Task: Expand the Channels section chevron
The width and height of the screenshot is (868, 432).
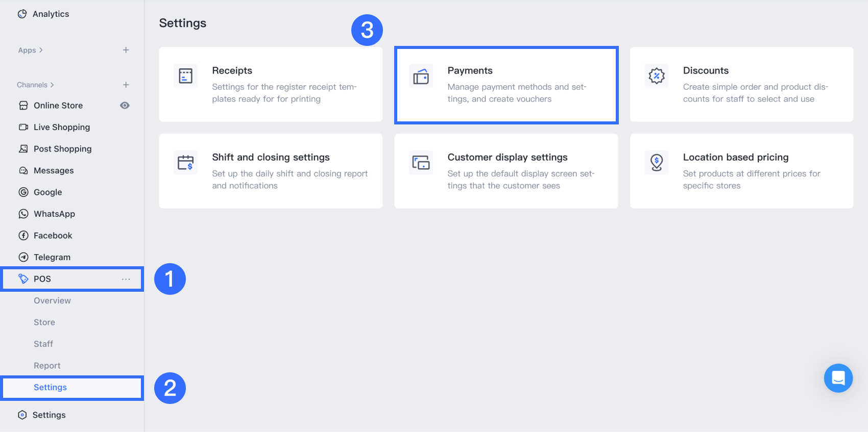Action: [52, 85]
